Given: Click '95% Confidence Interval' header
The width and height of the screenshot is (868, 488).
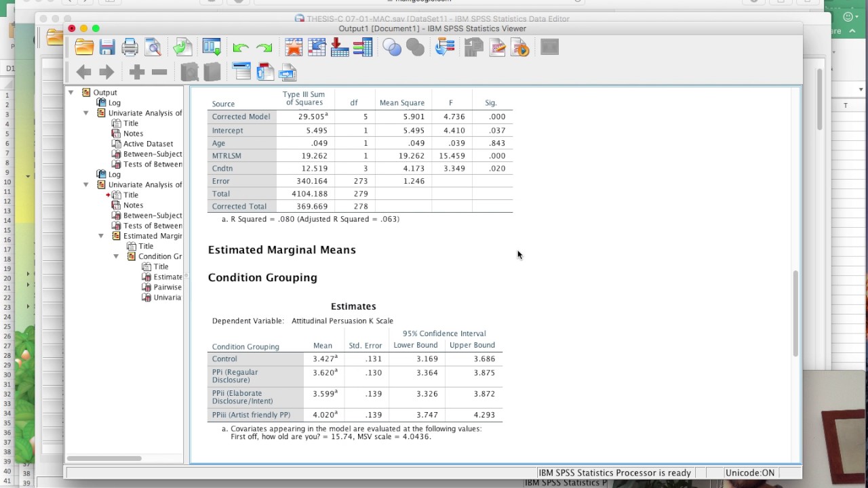Looking at the screenshot, I should click(x=444, y=333).
